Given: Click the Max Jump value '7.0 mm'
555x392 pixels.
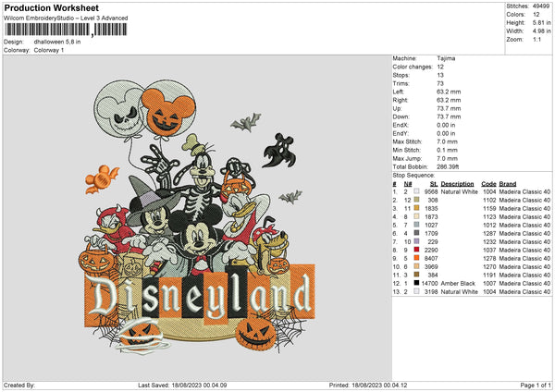Looking at the screenshot, I should point(447,158).
